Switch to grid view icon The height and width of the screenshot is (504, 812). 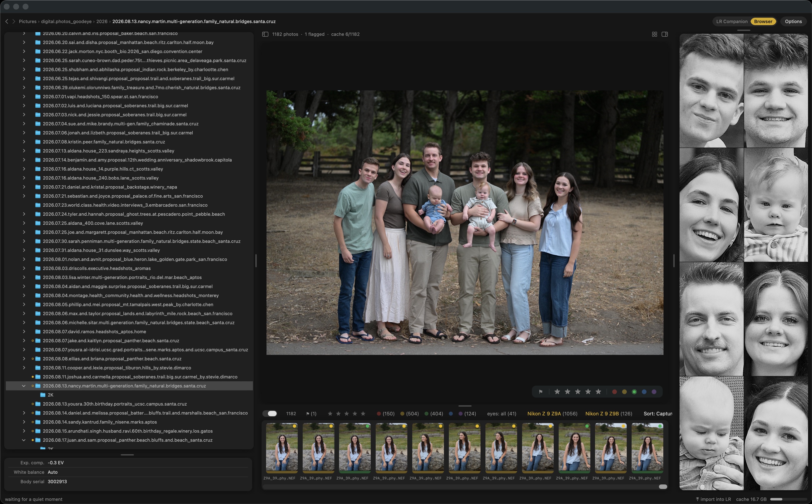654,34
